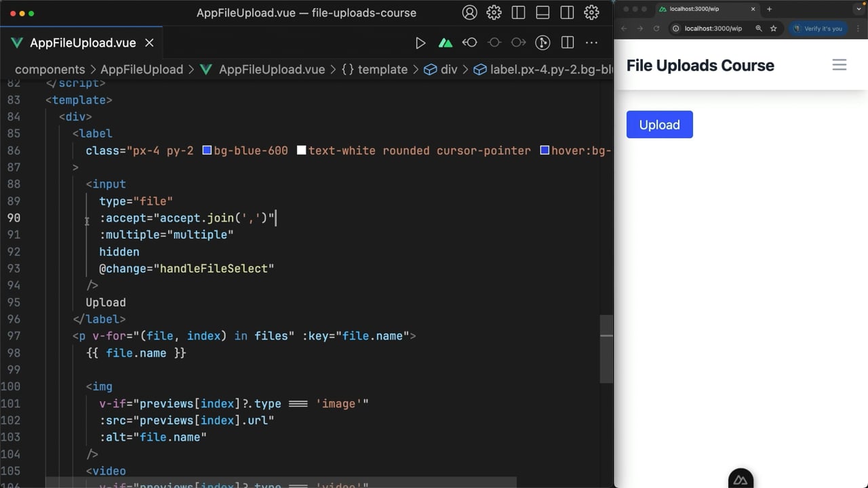Screen dimensions: 868x488
Task: Click handleFileSelect in the @change line
Action: [214, 268]
